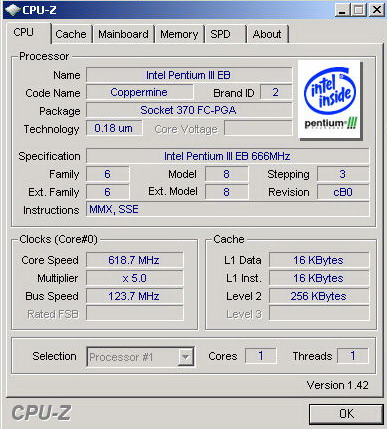The image size is (387, 429).
Task: Click the Core Speed 618.7 MHz value
Action: 134,260
